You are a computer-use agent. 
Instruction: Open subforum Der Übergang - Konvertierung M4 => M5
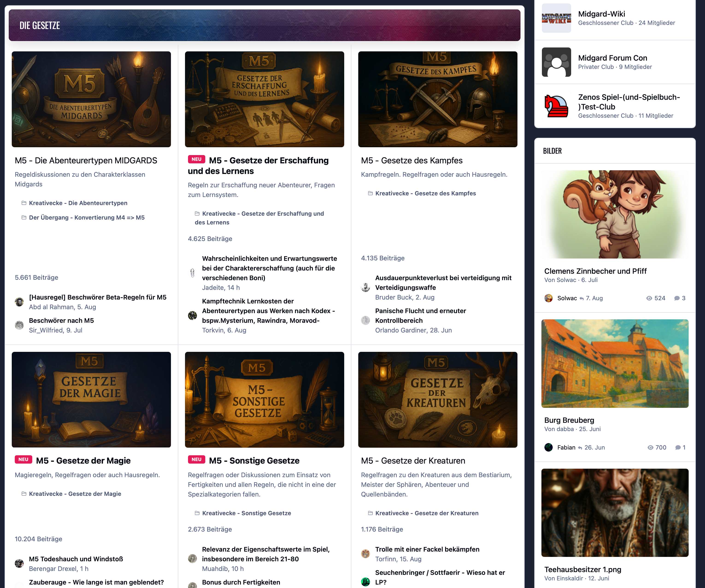pyautogui.click(x=87, y=218)
